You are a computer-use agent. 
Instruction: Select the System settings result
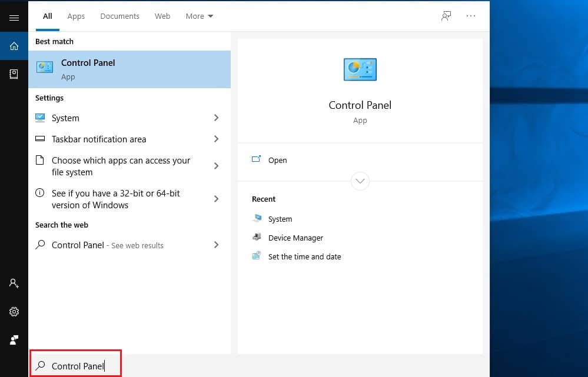coord(129,118)
